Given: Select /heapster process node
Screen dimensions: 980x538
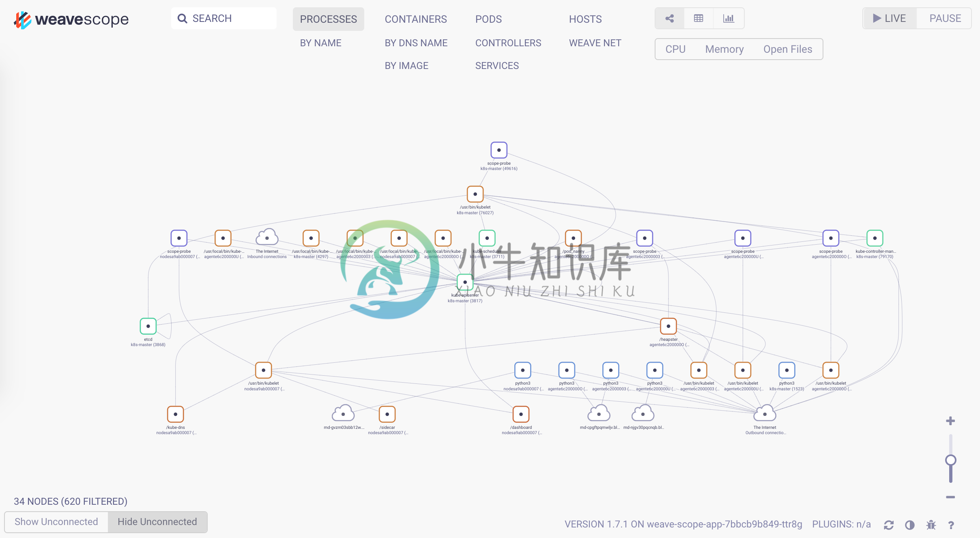Looking at the screenshot, I should (x=668, y=326).
